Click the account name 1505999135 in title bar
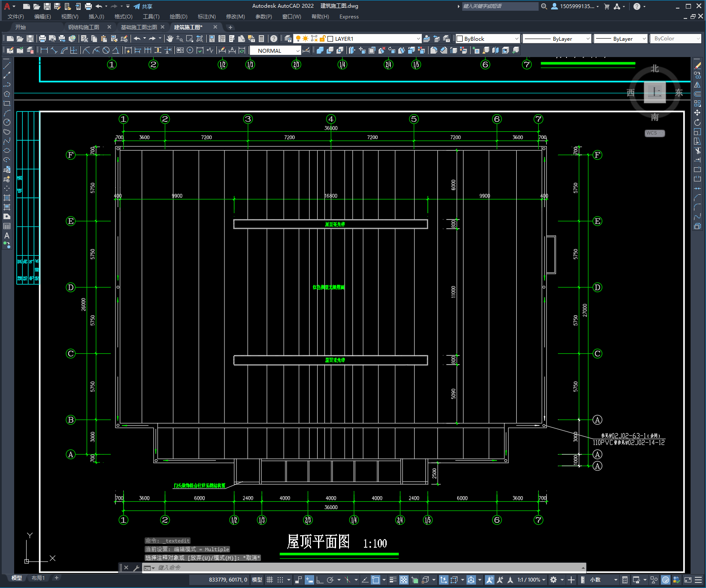Viewport: 706px width, 588px height. (x=577, y=6)
